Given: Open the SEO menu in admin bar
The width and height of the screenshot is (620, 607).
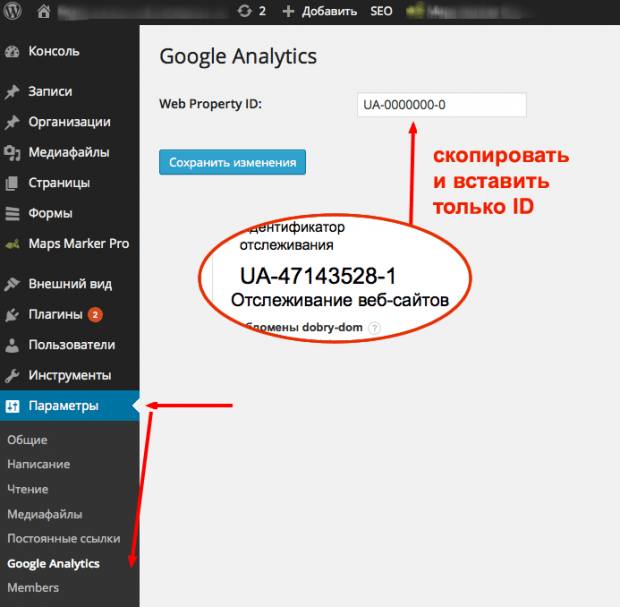Looking at the screenshot, I should pos(381,12).
